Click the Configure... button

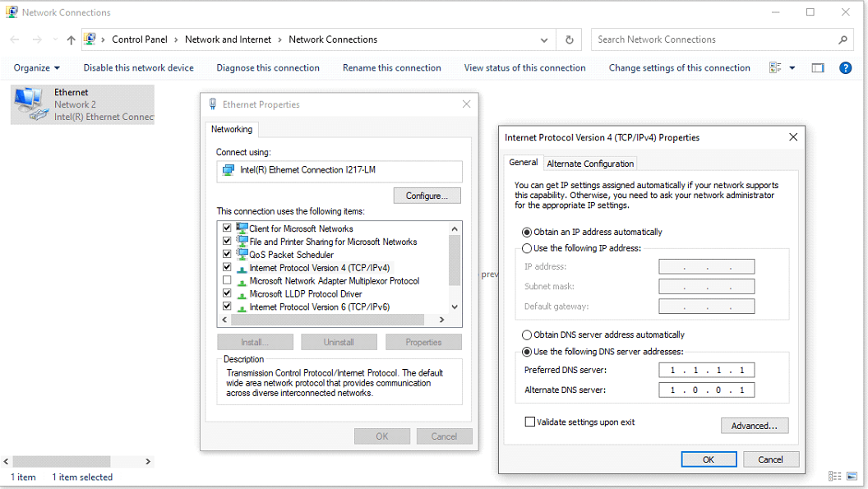(427, 196)
